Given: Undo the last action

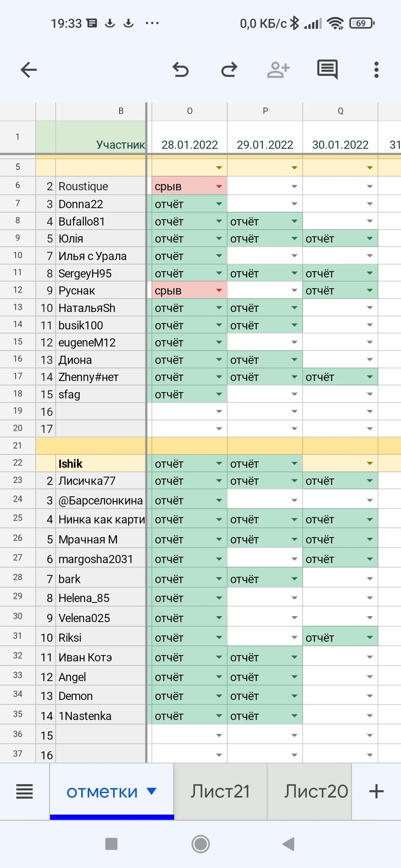Looking at the screenshot, I should (x=181, y=70).
